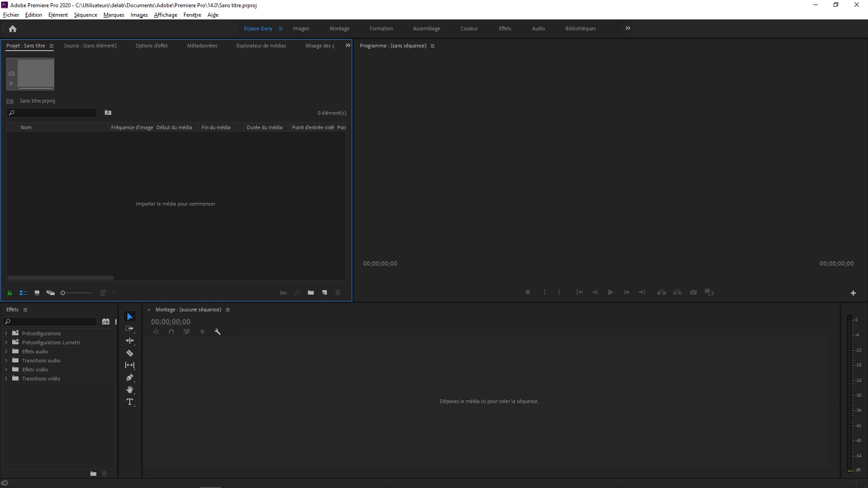This screenshot has width=868, height=488.
Task: Click the Lift/Extract button in Program panel
Action: click(x=661, y=292)
